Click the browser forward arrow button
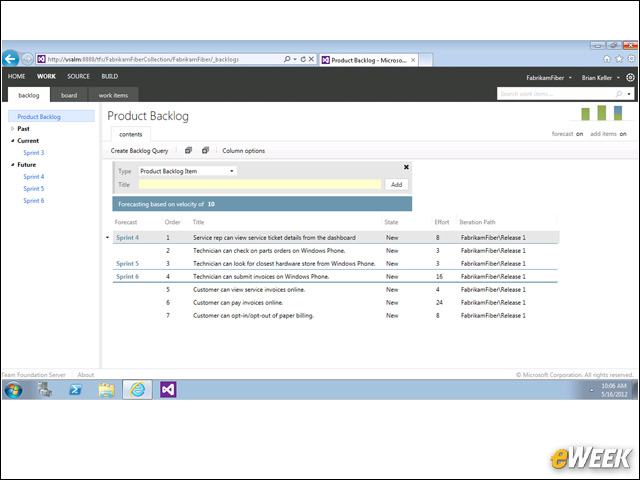Screen dimensions: 640x480 pos(27,59)
